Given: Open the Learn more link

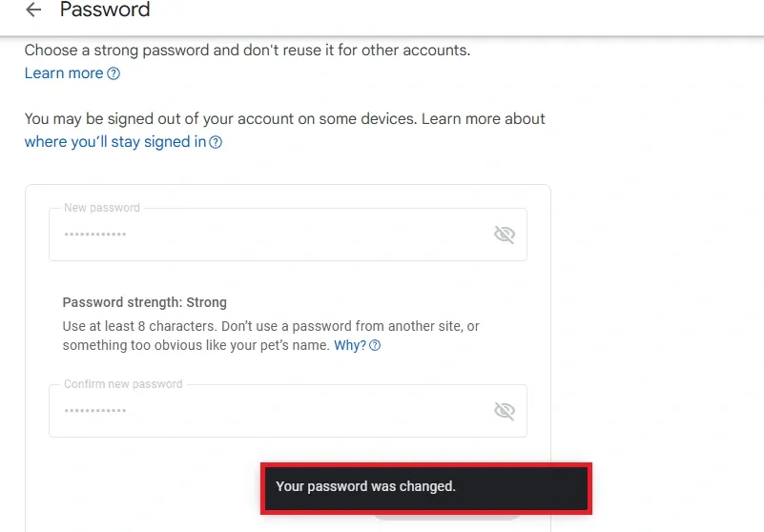Looking at the screenshot, I should coord(64,73).
